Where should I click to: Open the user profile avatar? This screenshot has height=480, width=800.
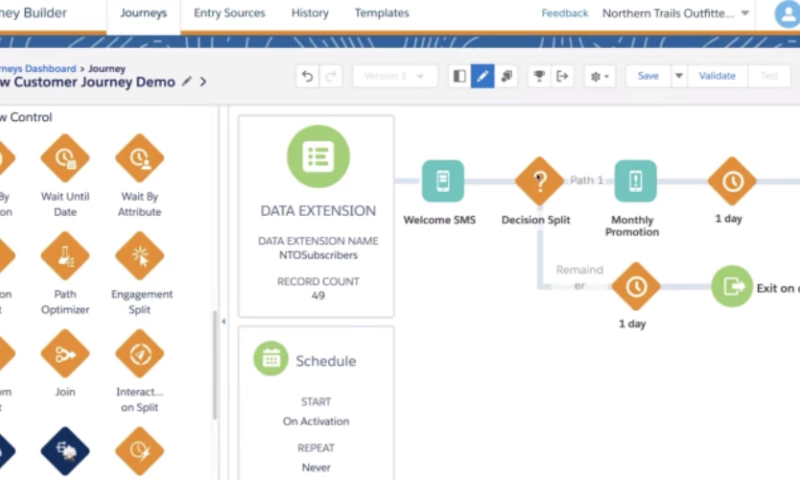[787, 14]
